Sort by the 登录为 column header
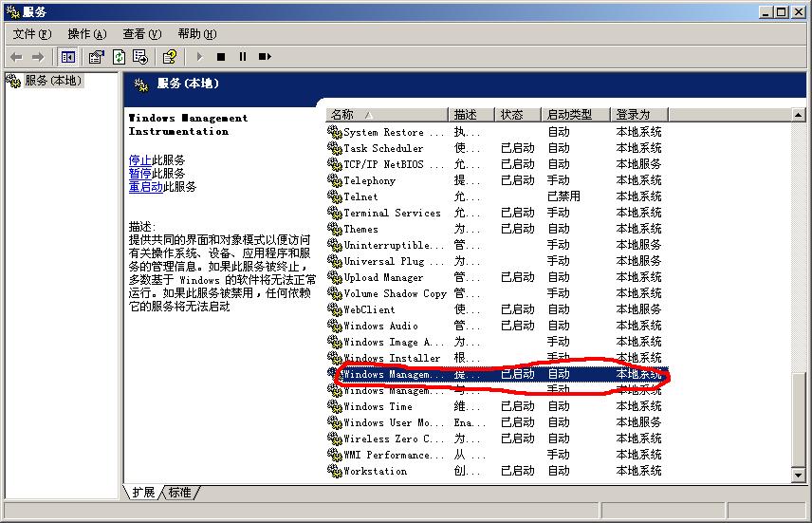 639,115
